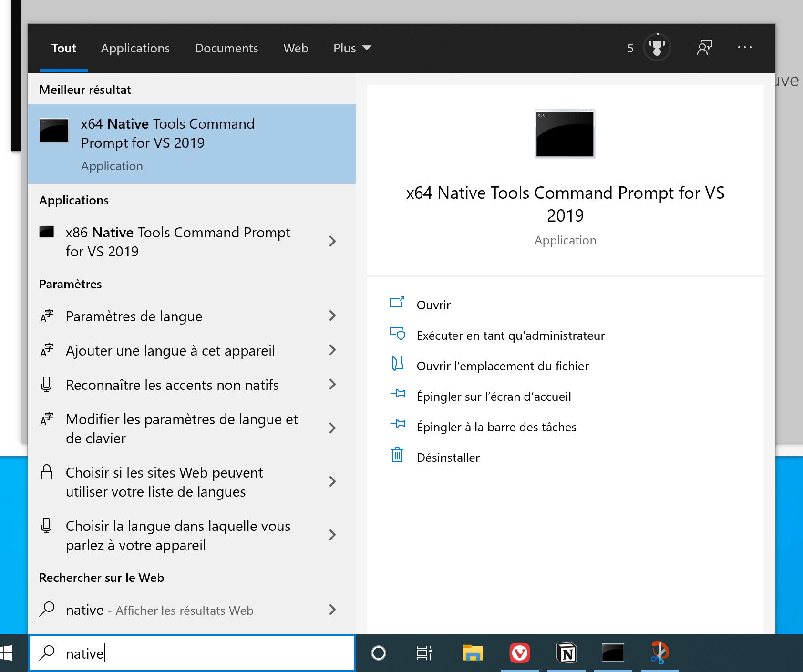The image size is (803, 672).
Task: Click the feedback icon in the search header
Action: [705, 48]
